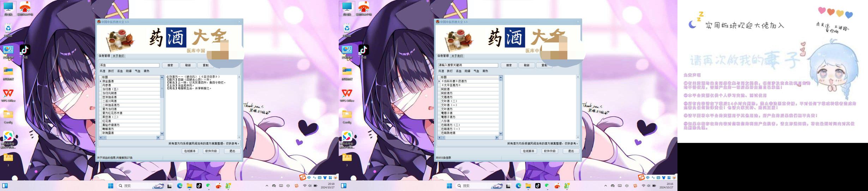
Task: Click 阳痿 category link in 活血 window
Action: pos(129,71)
